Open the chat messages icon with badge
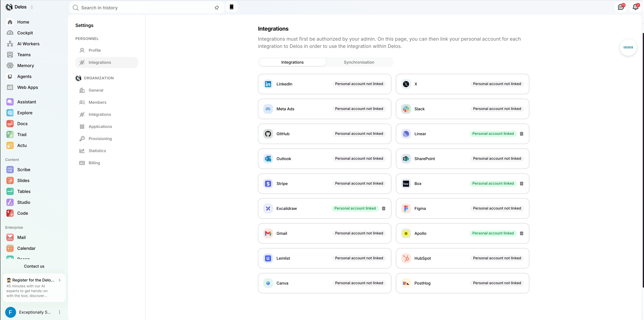The width and height of the screenshot is (644, 320). click(x=621, y=7)
